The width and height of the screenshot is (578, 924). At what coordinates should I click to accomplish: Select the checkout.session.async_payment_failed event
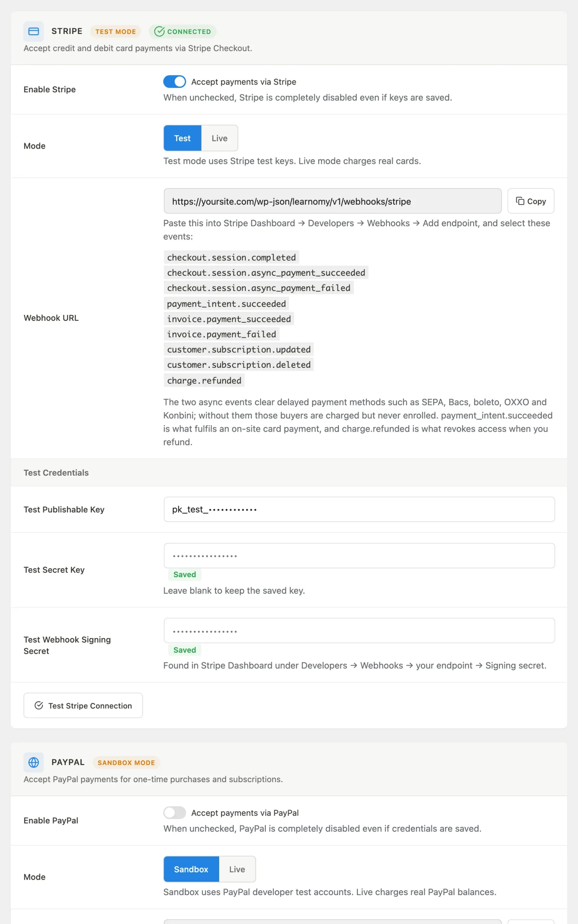(259, 288)
